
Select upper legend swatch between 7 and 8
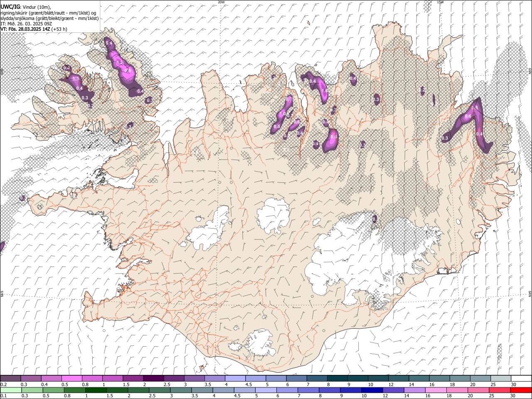(316, 378)
